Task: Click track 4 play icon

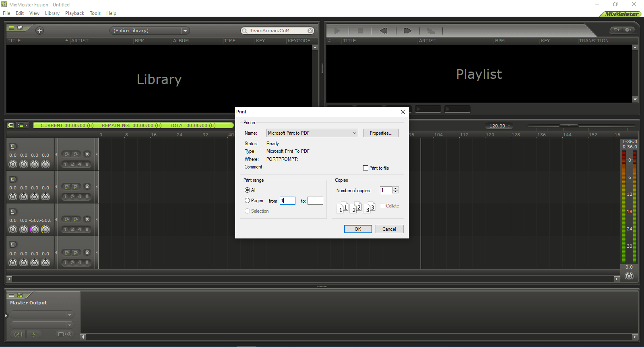Action: 12,244
